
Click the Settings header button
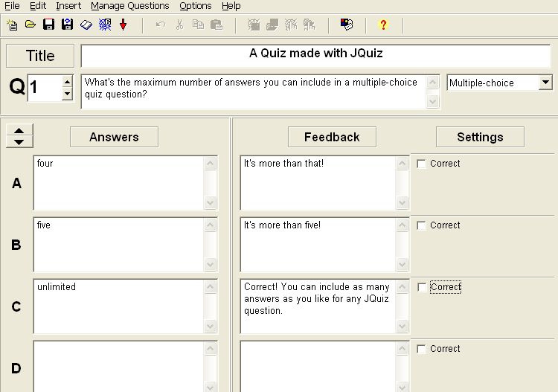click(x=480, y=137)
